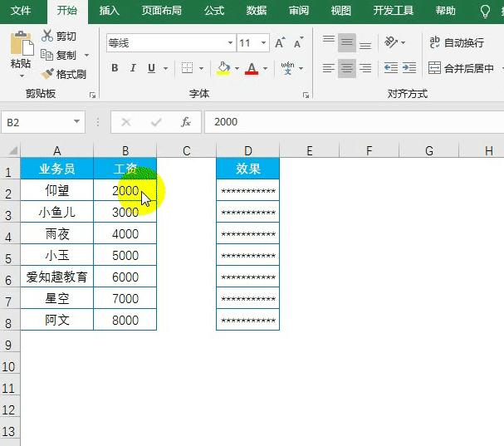The width and height of the screenshot is (504, 446).
Task: Click the Cut scissors icon
Action: [47, 36]
